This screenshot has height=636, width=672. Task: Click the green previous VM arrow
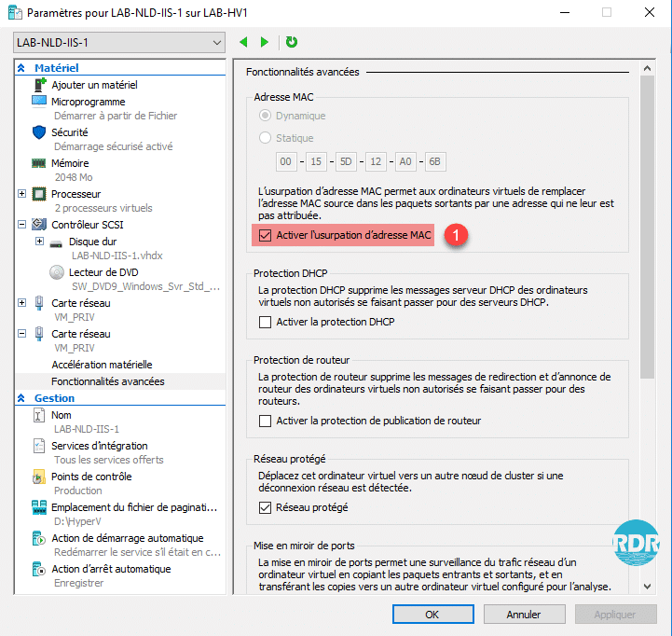243,42
